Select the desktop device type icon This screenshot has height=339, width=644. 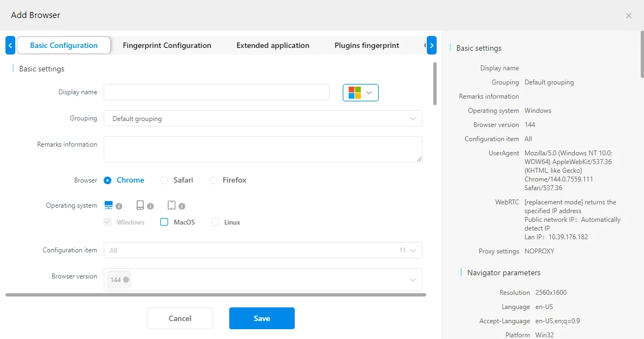108,205
